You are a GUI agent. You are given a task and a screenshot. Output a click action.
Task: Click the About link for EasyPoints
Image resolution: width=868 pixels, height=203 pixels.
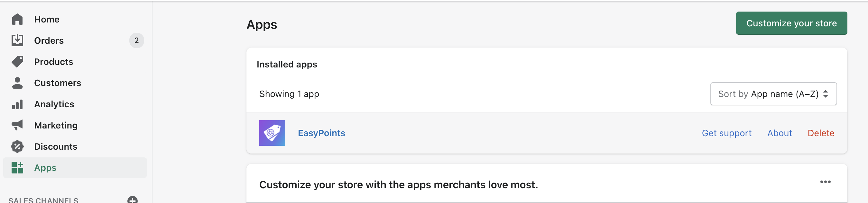pos(779,133)
